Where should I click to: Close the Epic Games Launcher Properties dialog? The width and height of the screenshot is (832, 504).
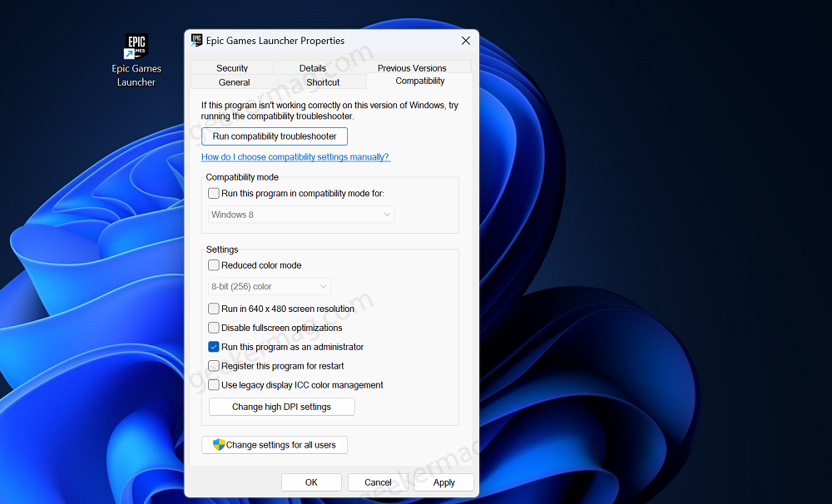[466, 41]
